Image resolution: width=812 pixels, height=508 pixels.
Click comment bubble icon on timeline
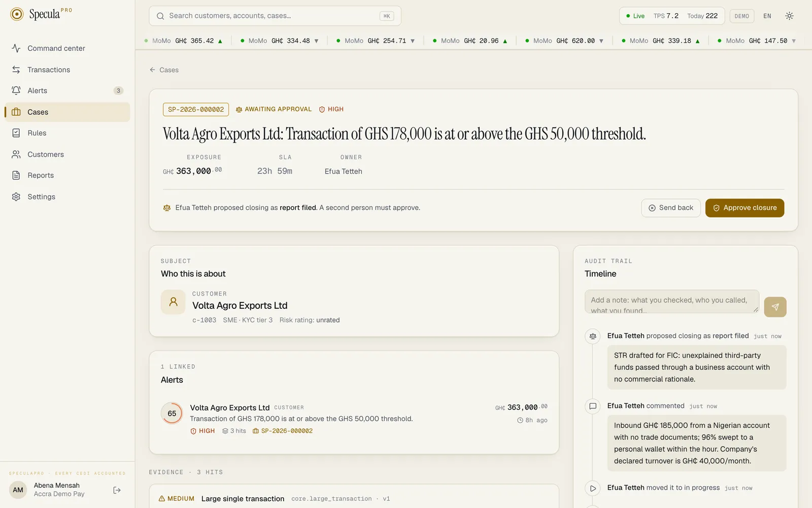[x=593, y=406]
